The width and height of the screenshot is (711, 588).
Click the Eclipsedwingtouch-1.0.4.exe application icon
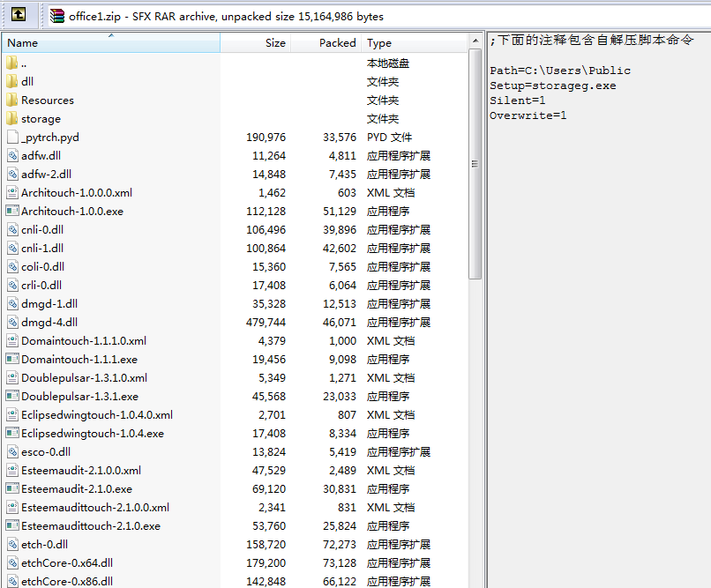(x=12, y=434)
